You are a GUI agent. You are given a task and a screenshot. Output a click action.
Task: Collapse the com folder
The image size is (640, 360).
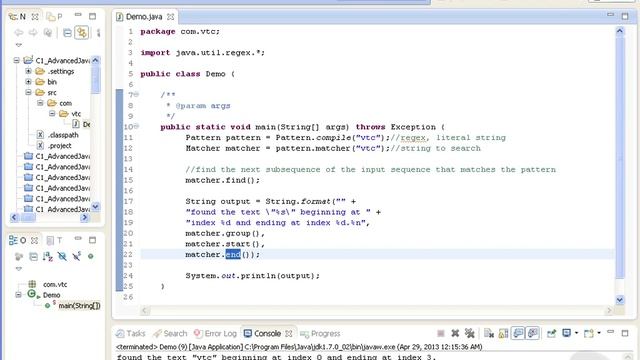[x=40, y=103]
